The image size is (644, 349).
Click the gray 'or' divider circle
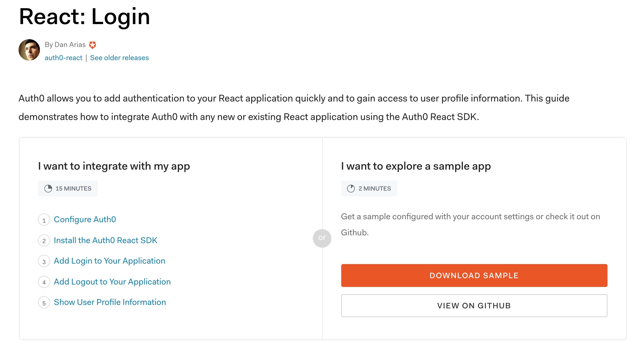(322, 238)
